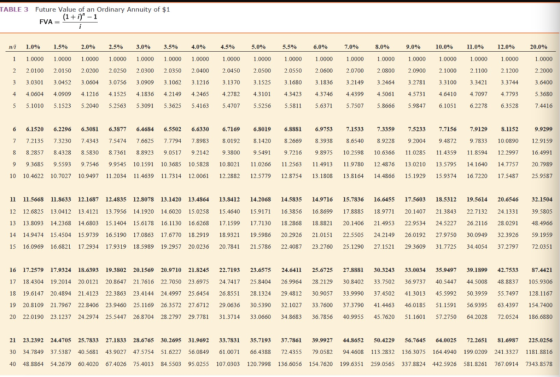Click the value 24.1331 in row 12
560x377 pixels.
(508, 212)
